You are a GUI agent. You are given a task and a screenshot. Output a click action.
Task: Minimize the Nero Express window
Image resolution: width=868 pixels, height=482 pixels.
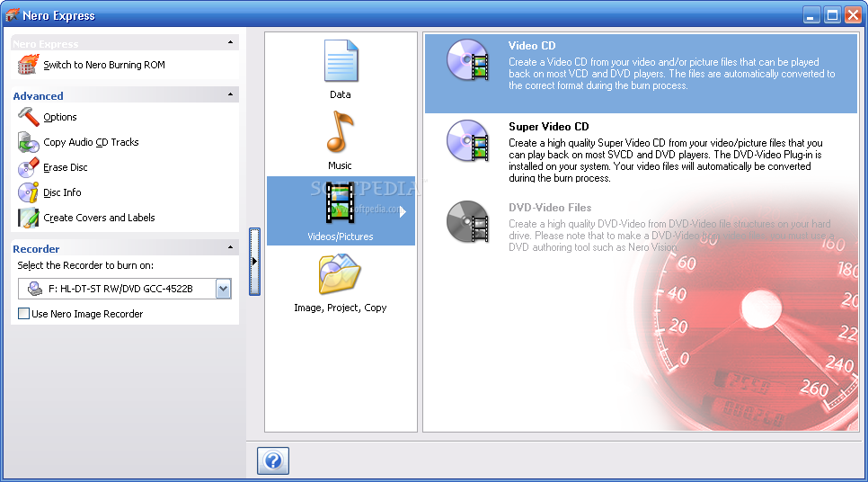click(811, 15)
